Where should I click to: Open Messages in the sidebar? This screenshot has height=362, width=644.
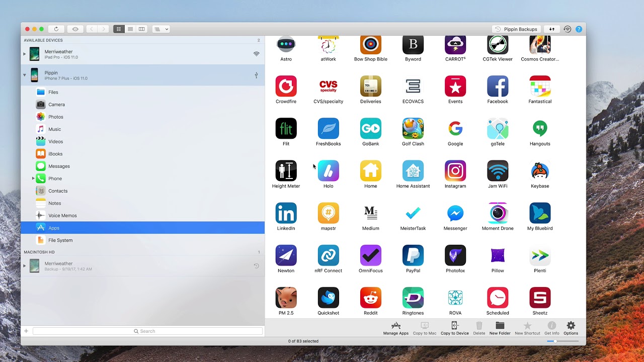(x=143, y=166)
